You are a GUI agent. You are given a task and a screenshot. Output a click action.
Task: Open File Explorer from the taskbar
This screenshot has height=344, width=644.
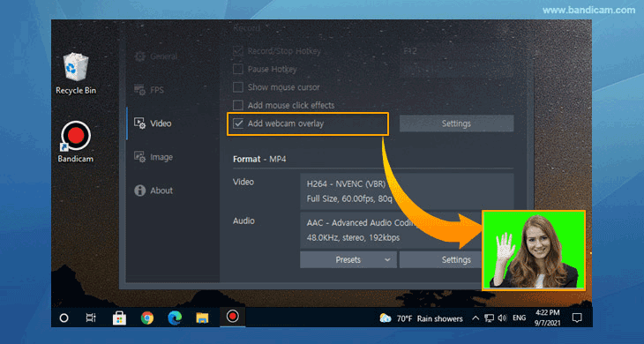point(202,318)
